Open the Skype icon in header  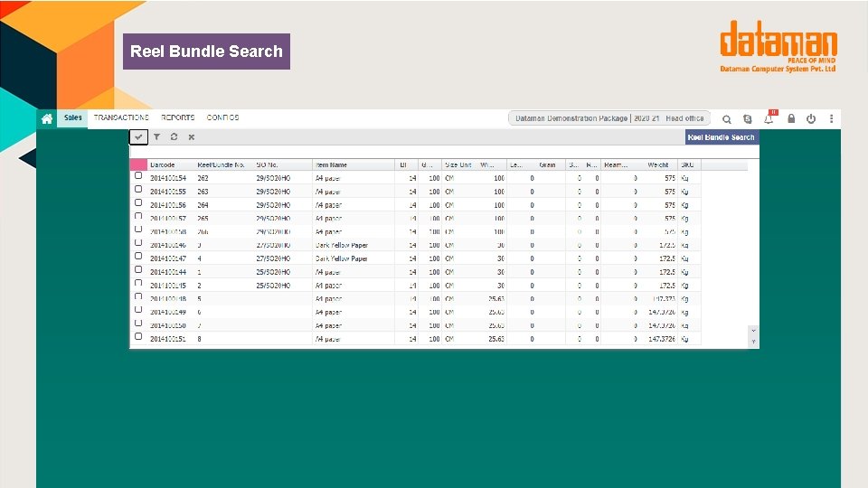[748, 119]
